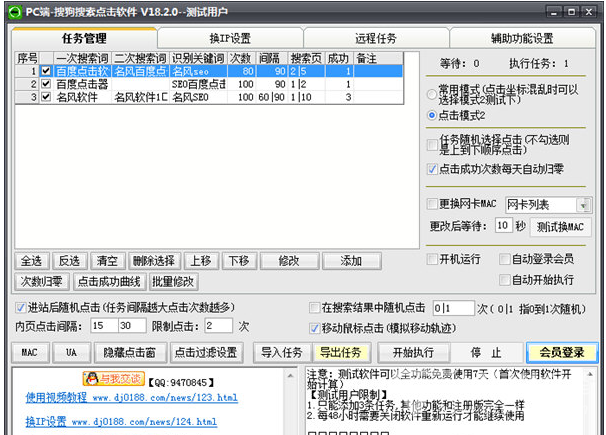Click the 清空 button
The image size is (606, 435).
tap(107, 261)
